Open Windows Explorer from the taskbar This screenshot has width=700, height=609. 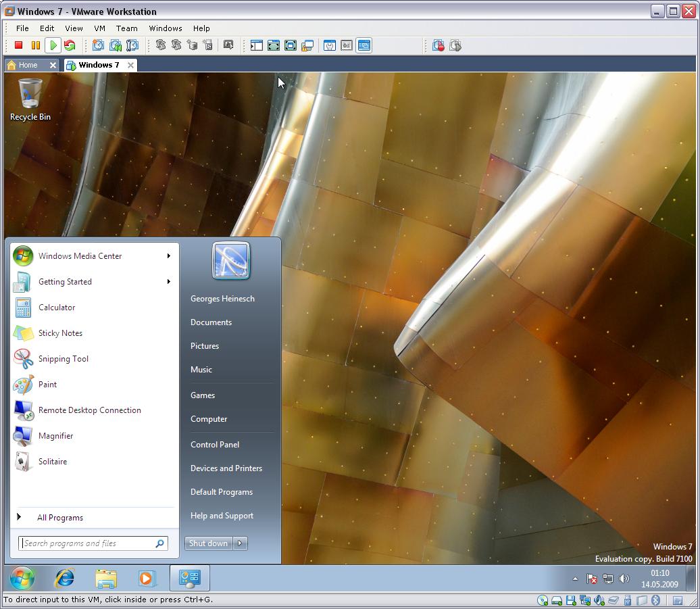106,578
